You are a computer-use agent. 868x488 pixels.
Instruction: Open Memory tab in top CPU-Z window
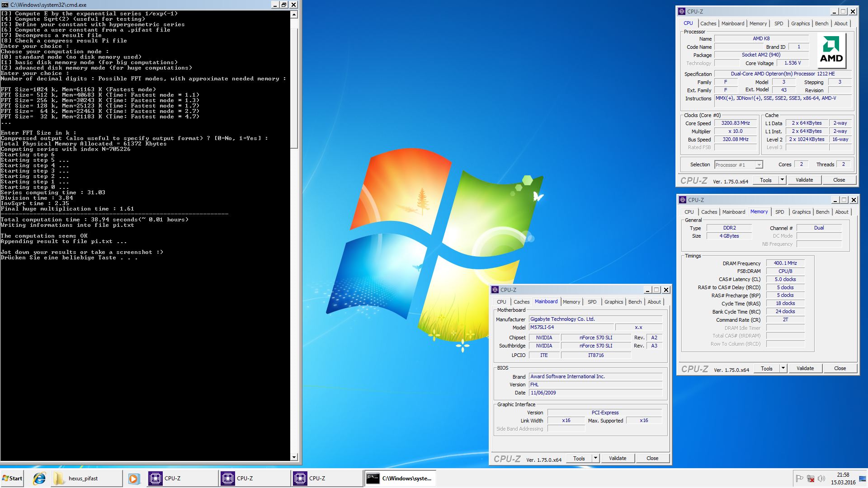click(x=758, y=23)
